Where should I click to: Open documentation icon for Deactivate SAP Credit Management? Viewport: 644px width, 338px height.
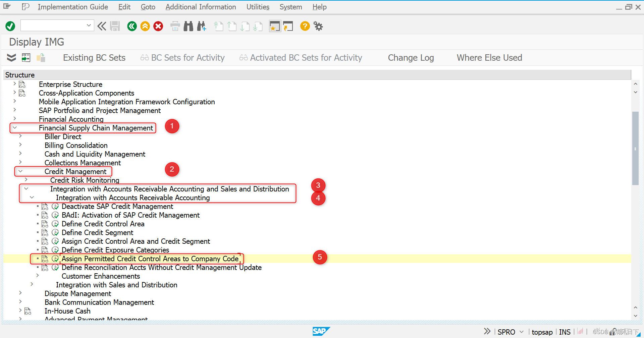(x=45, y=206)
